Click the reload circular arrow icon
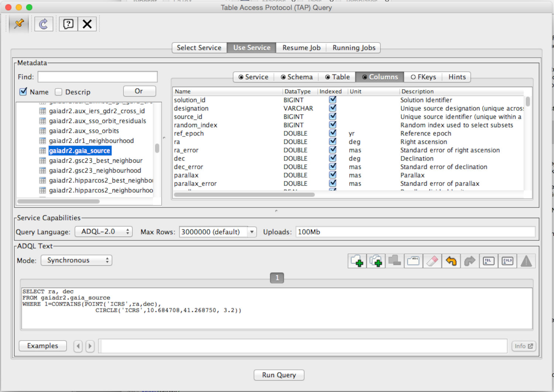Viewport: 554px width, 392px height. (x=44, y=24)
